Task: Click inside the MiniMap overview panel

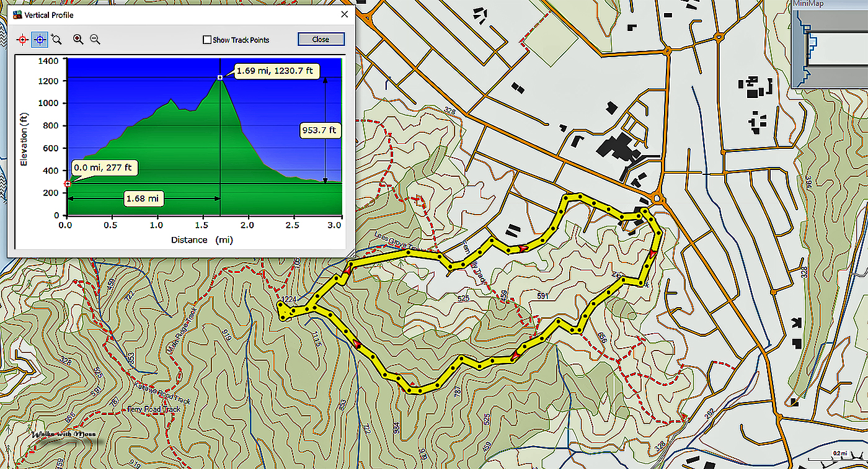Action: coord(829,50)
